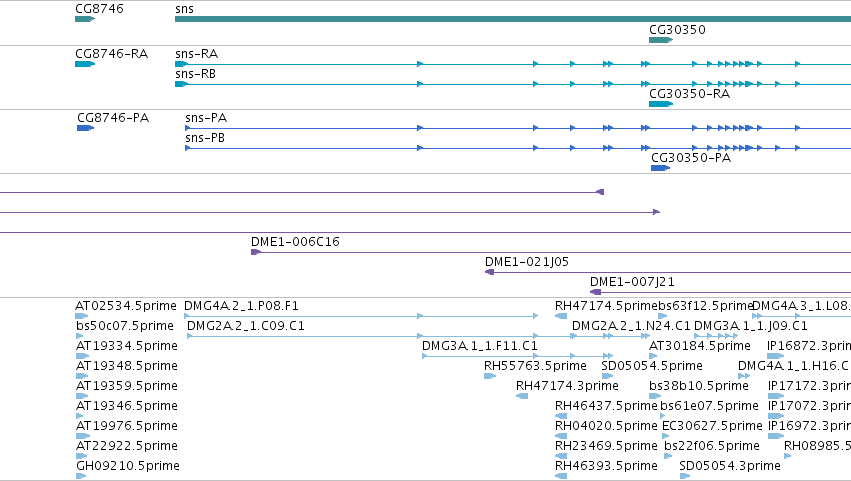851x481 pixels.
Task: Click the bs38b10.5prime EST label
Action: (x=699, y=386)
